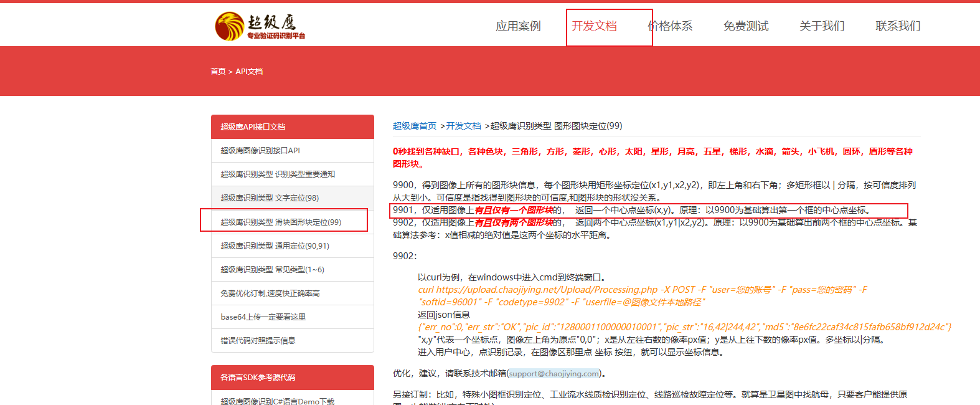Click the blue 开发文档 breadcrumb link
Screen dimensions: 980x405
tap(463, 126)
